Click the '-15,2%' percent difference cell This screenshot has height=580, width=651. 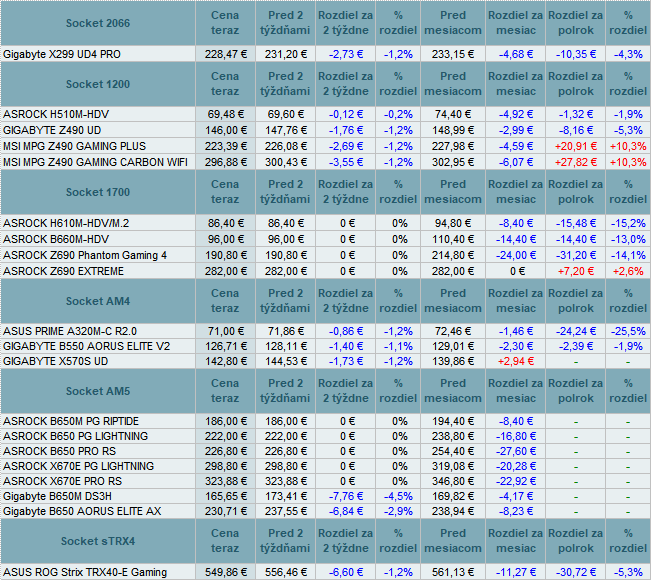click(x=628, y=223)
